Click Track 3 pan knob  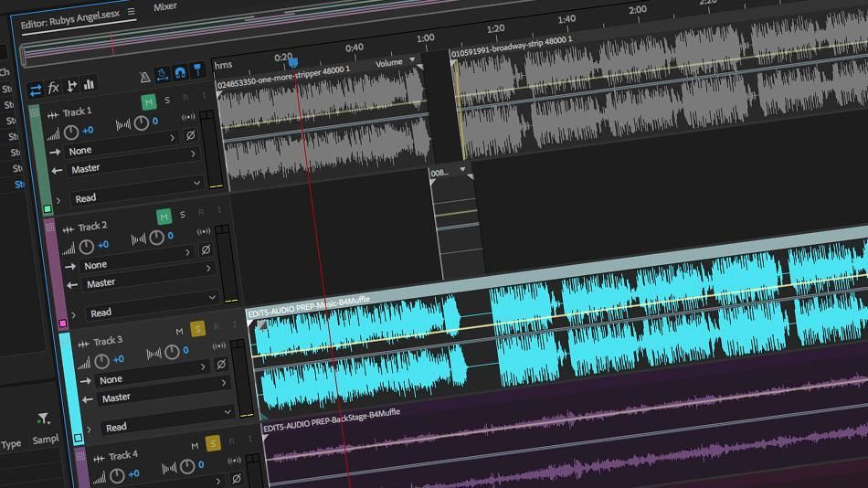coord(172,352)
